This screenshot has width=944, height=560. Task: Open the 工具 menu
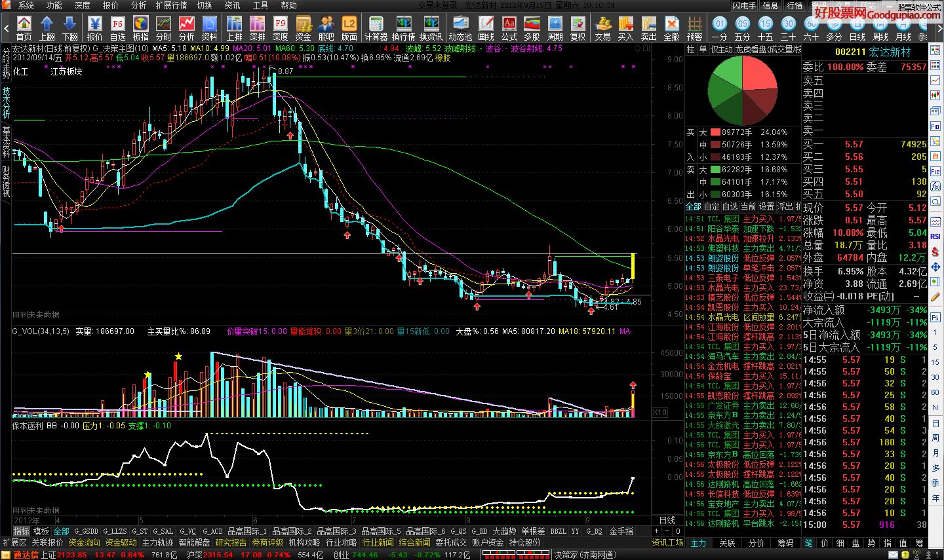pyautogui.click(x=260, y=5)
